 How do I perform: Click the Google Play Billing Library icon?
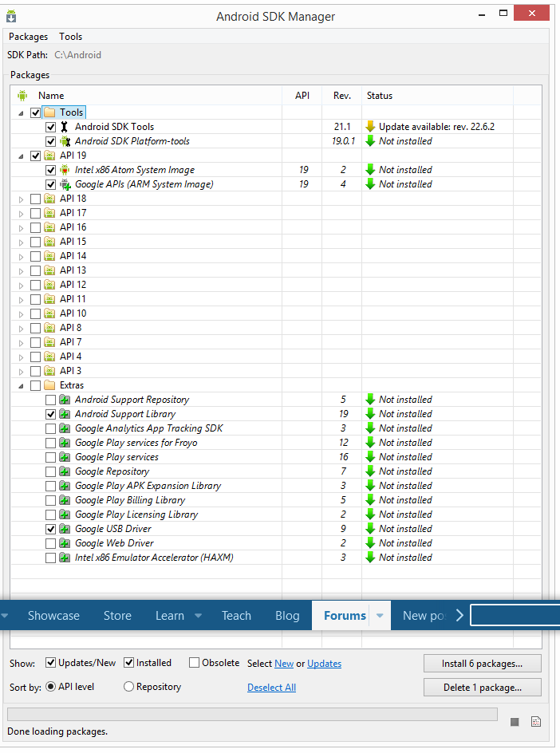(65, 500)
